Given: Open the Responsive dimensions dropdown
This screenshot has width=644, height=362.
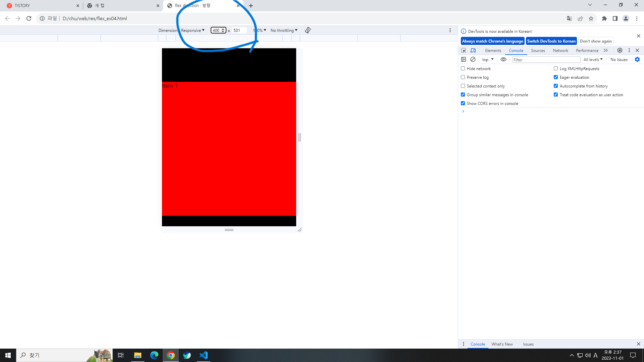Looking at the screenshot, I should click(x=193, y=30).
